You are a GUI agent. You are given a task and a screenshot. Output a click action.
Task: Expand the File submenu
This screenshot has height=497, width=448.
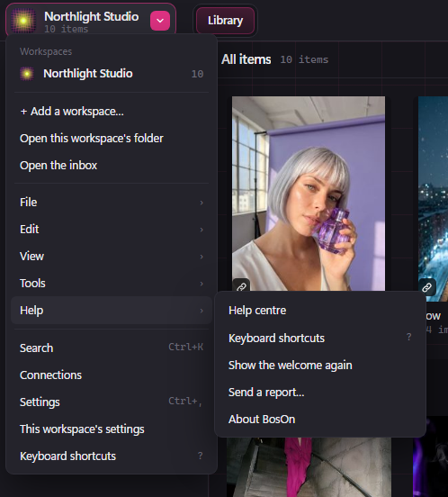pos(112,203)
